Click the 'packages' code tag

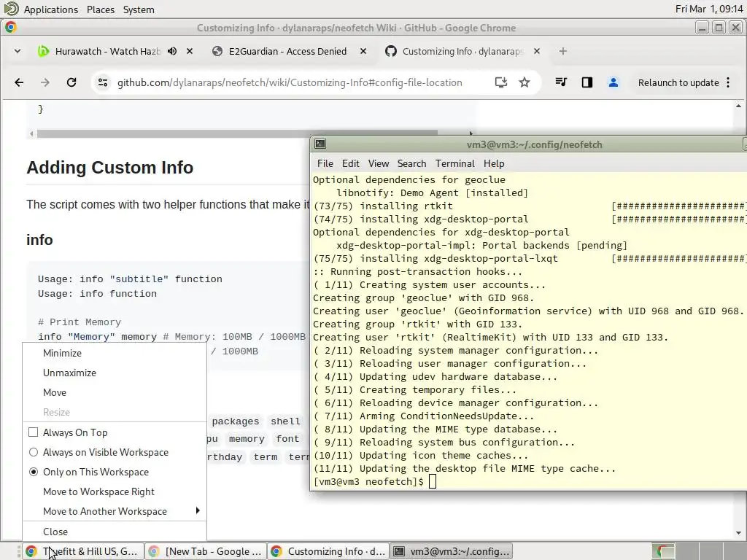click(x=236, y=421)
